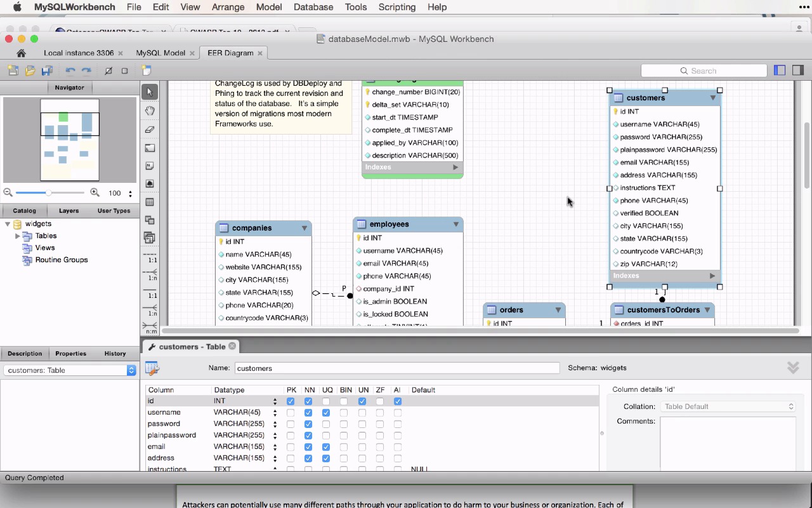This screenshot has height=508, width=812.
Task: Select the text note tool
Action: pos(150,166)
